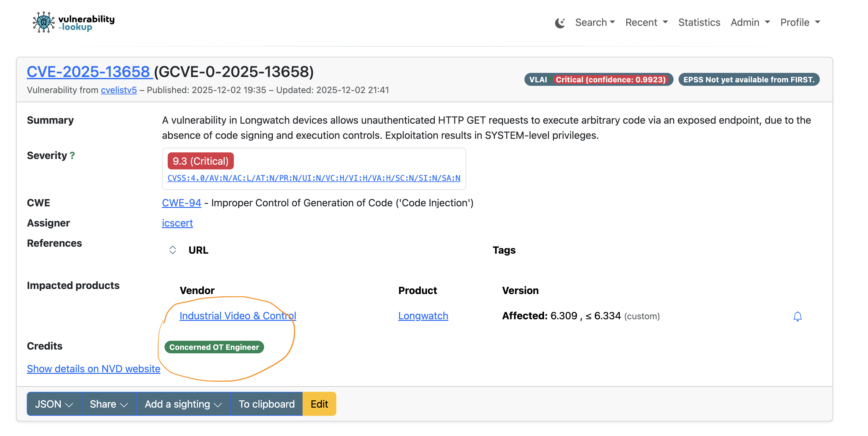Toggle dark mode moon icon
868x436 pixels.
coord(559,23)
